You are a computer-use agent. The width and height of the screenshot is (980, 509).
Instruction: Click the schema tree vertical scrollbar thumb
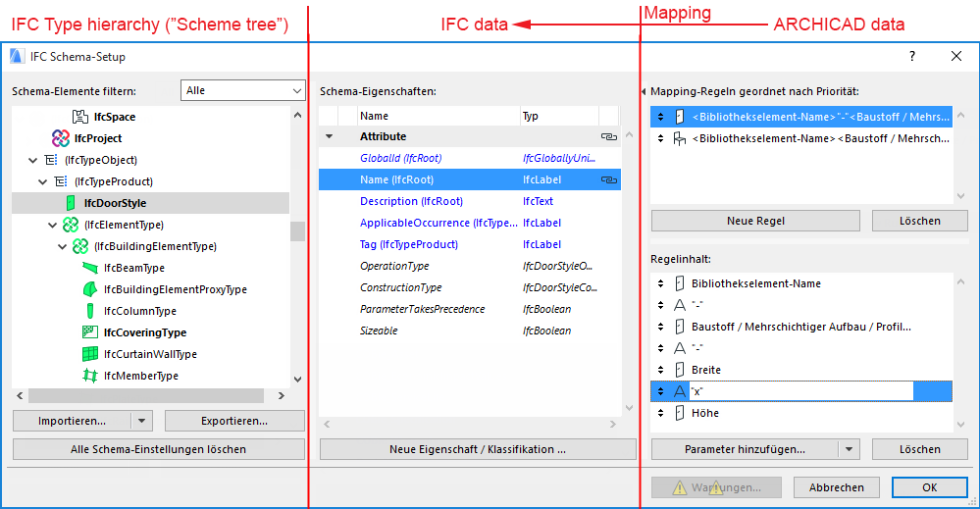(x=297, y=231)
